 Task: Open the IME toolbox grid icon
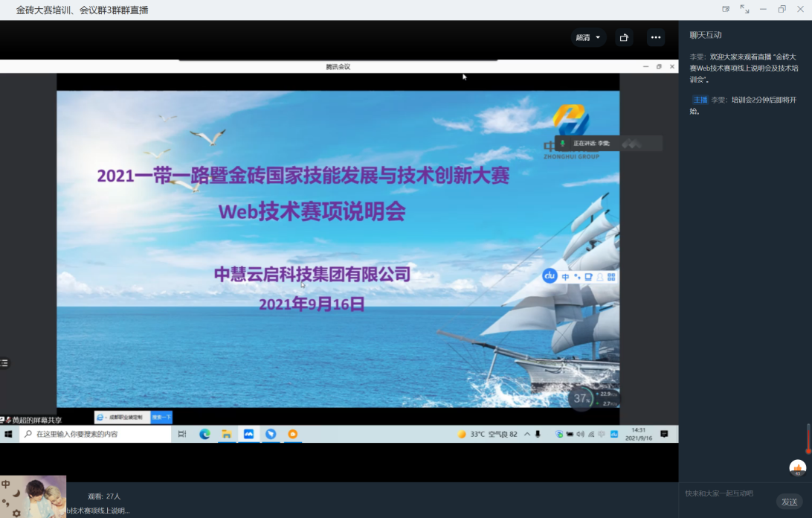[x=611, y=277]
